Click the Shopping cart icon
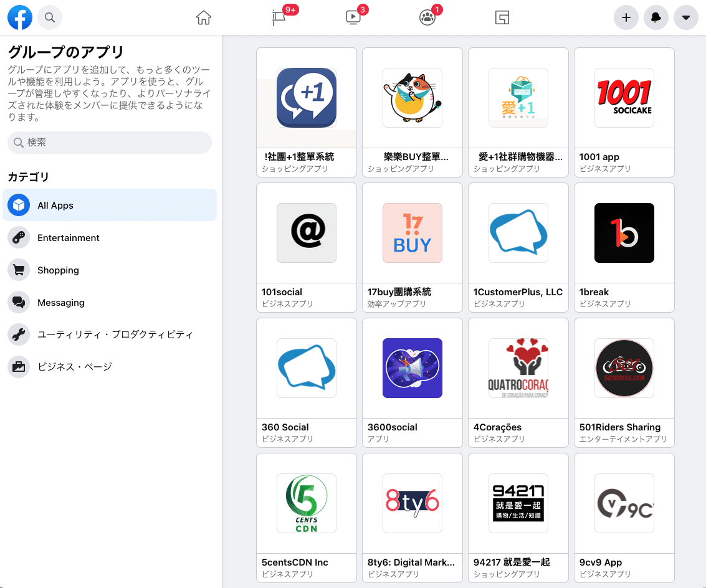The image size is (706, 588). click(x=19, y=270)
